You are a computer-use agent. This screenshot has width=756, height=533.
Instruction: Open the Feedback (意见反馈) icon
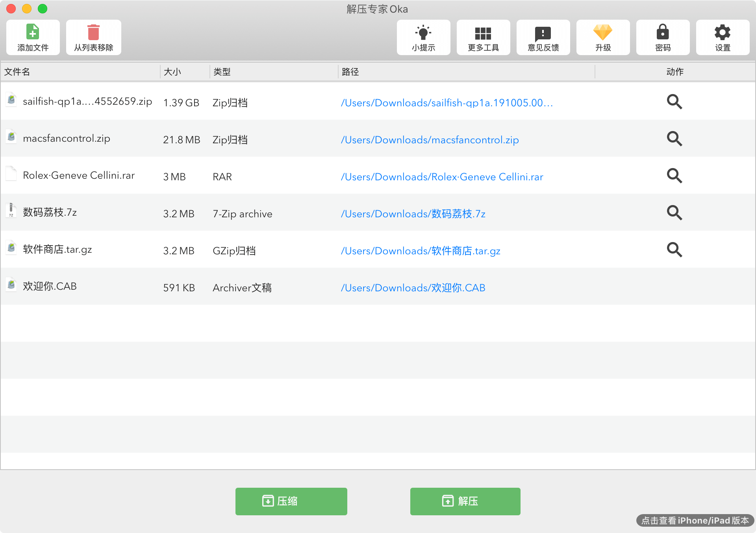point(543,33)
